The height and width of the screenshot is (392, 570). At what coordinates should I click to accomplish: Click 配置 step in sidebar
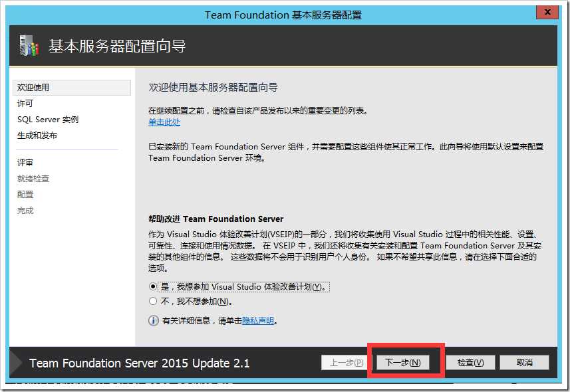25,195
